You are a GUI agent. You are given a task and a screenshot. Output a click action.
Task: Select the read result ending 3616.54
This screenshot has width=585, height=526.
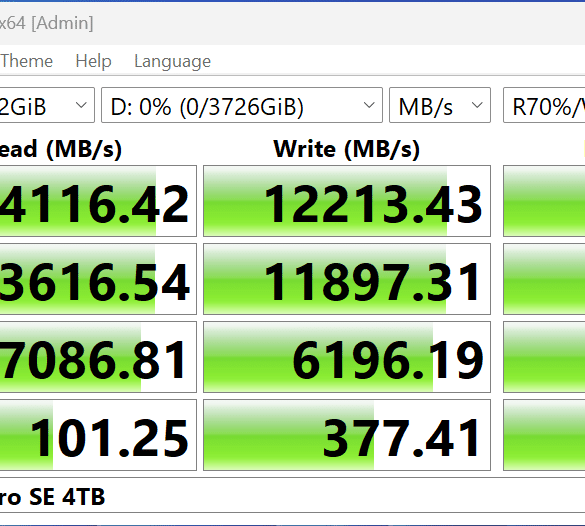(98, 279)
